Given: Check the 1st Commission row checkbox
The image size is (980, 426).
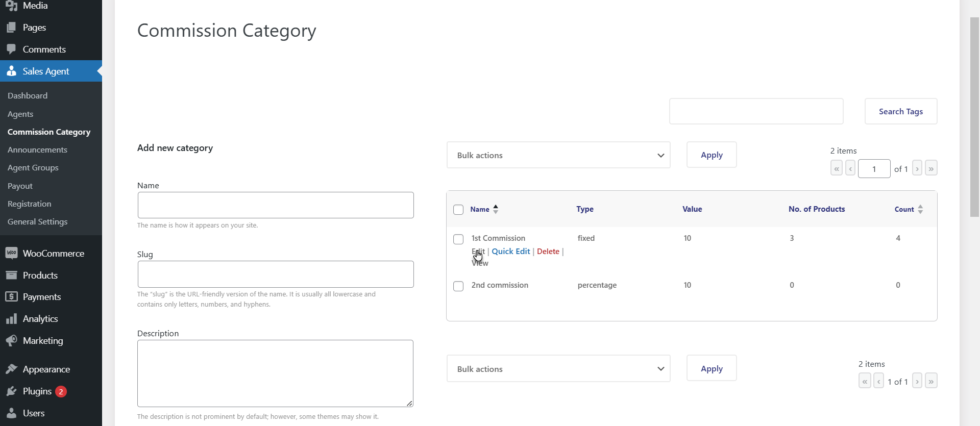Looking at the screenshot, I should (x=458, y=239).
